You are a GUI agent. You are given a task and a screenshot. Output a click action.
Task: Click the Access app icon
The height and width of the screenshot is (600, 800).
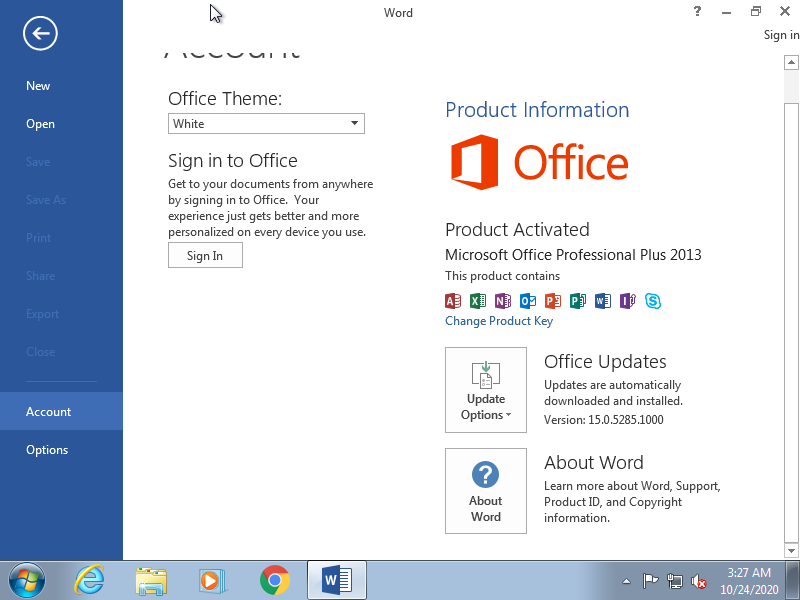click(453, 301)
